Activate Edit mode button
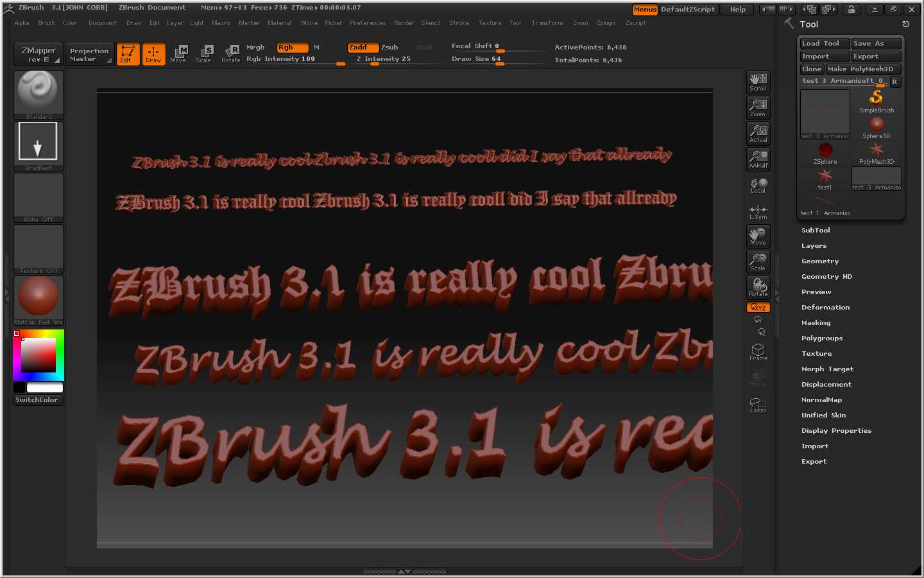The width and height of the screenshot is (924, 578). 128,54
